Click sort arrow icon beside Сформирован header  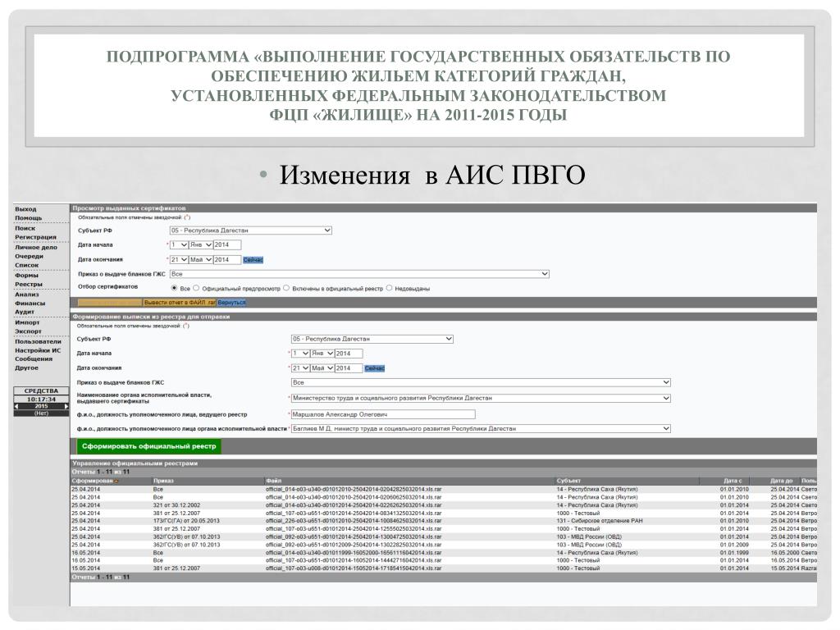[116, 481]
